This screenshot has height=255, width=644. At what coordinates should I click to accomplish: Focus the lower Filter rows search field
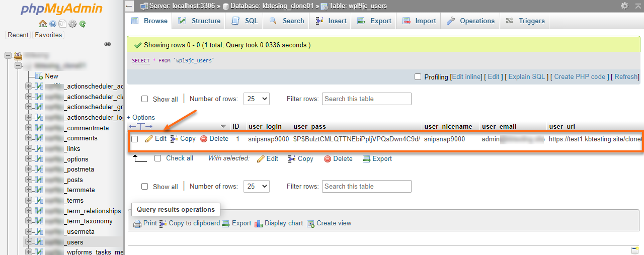click(367, 187)
